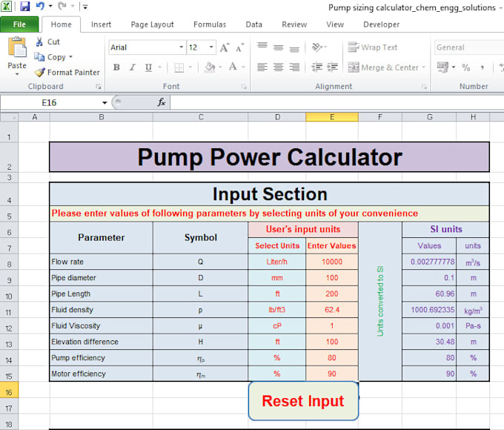This screenshot has width=504, height=430.
Task: Click Decrease Font Size icon
Action: pos(240,47)
